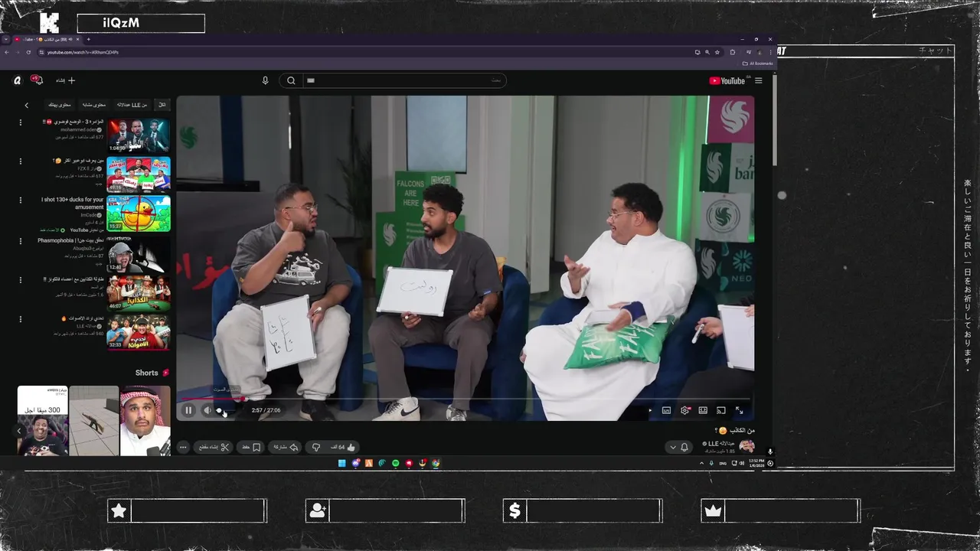
Task: Open Spotify from the taskbar
Action: (x=395, y=463)
